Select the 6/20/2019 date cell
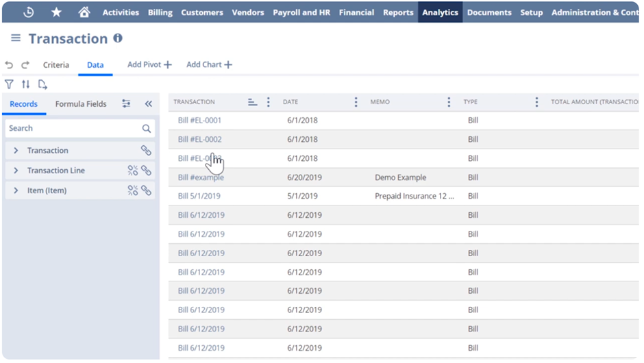Image resolution: width=644 pixels, height=363 pixels. [x=304, y=177]
